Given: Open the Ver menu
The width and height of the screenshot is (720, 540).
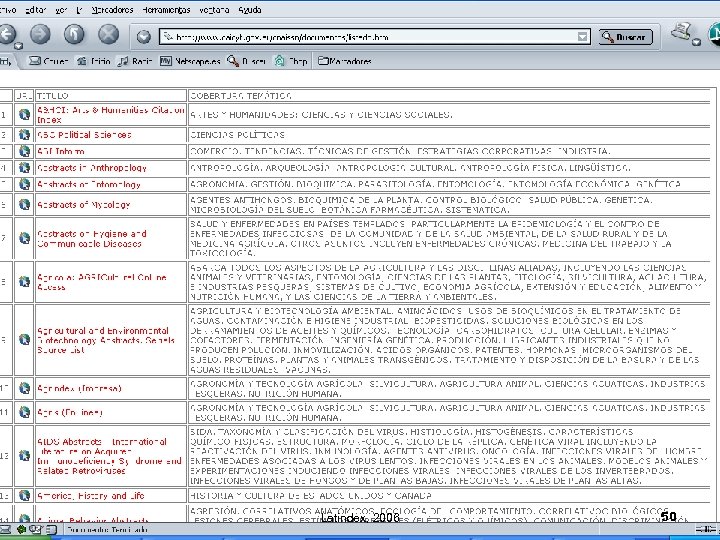Looking at the screenshot, I should [61, 10].
